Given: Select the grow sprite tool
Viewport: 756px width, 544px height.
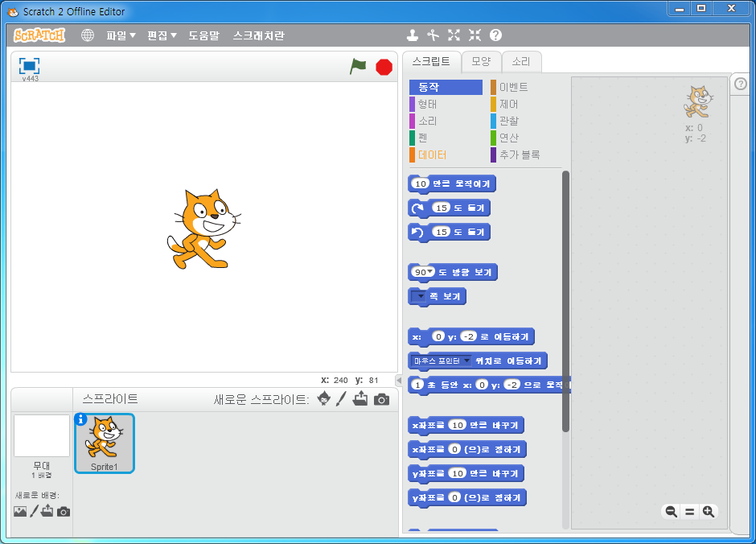Looking at the screenshot, I should pos(454,35).
